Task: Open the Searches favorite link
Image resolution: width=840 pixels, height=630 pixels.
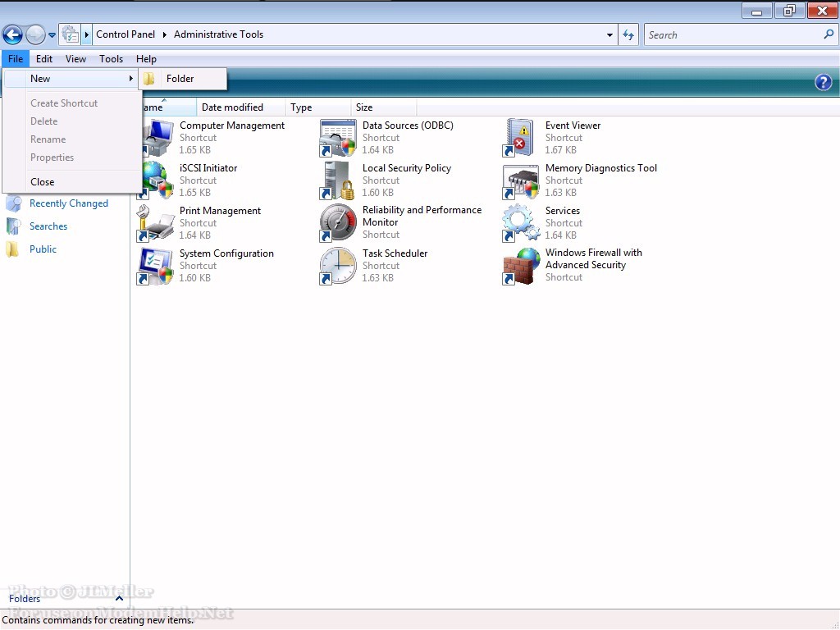Action: point(48,226)
